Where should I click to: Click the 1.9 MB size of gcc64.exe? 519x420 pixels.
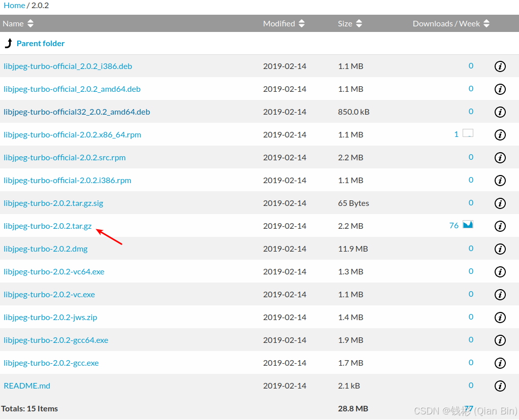pos(350,340)
